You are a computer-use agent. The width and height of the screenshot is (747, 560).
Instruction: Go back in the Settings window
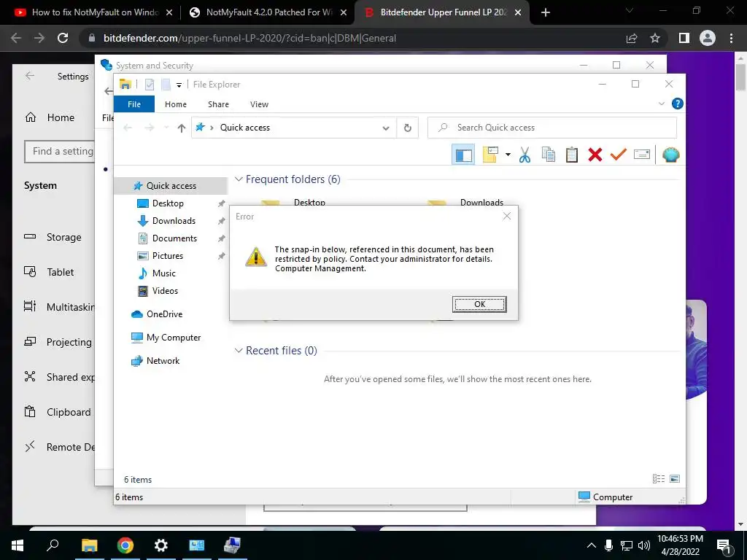29,76
